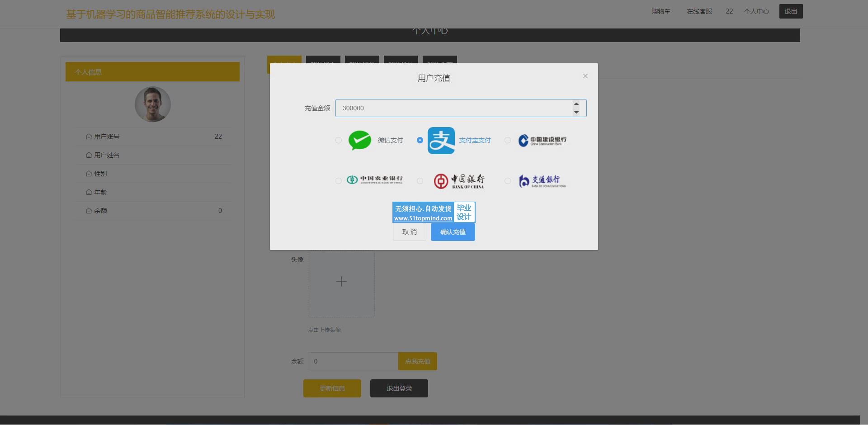
Task: Select the Agricultural Bank radio button
Action: click(x=339, y=181)
